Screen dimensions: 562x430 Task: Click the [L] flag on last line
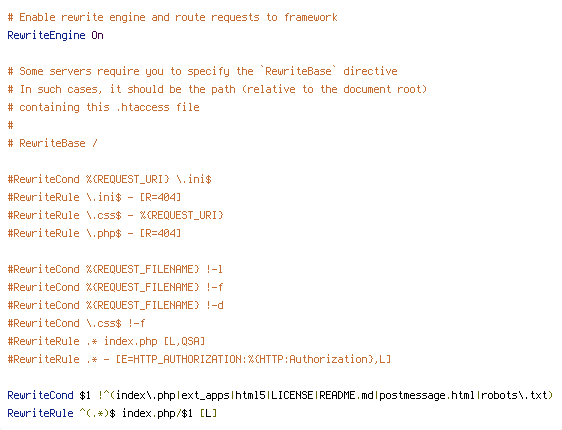209,413
